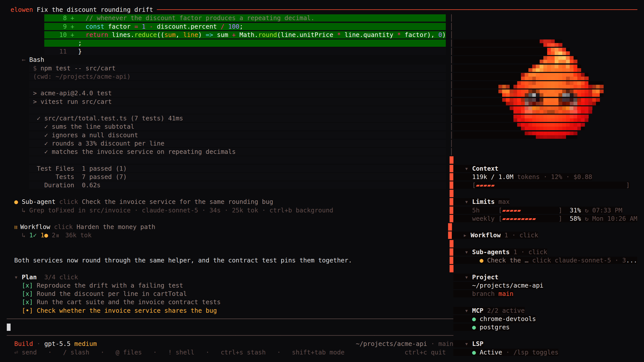Click the Context token usage bar
This screenshot has height=362, width=644.
coord(551,186)
